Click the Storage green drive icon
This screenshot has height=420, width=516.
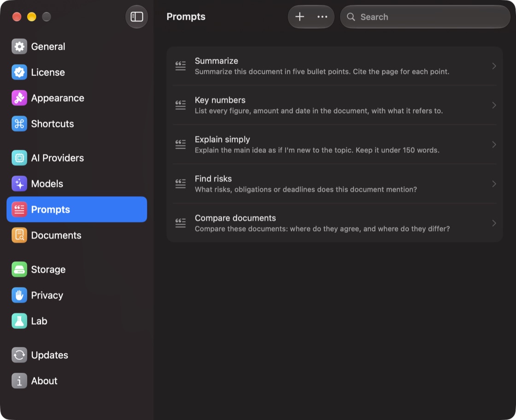(x=19, y=269)
